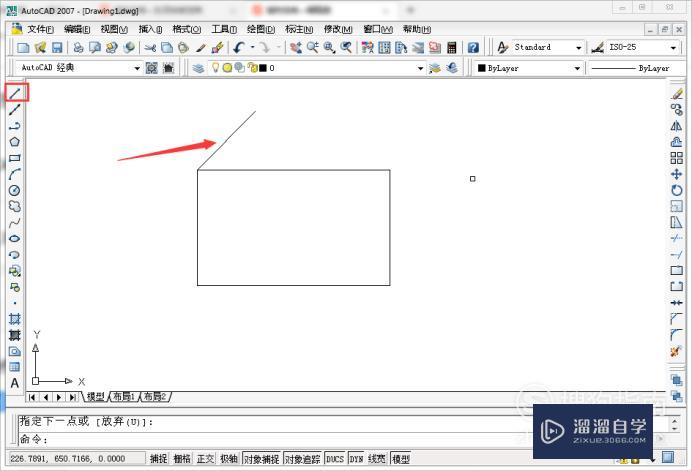Select the Circle tool
The image size is (692, 471).
15,190
